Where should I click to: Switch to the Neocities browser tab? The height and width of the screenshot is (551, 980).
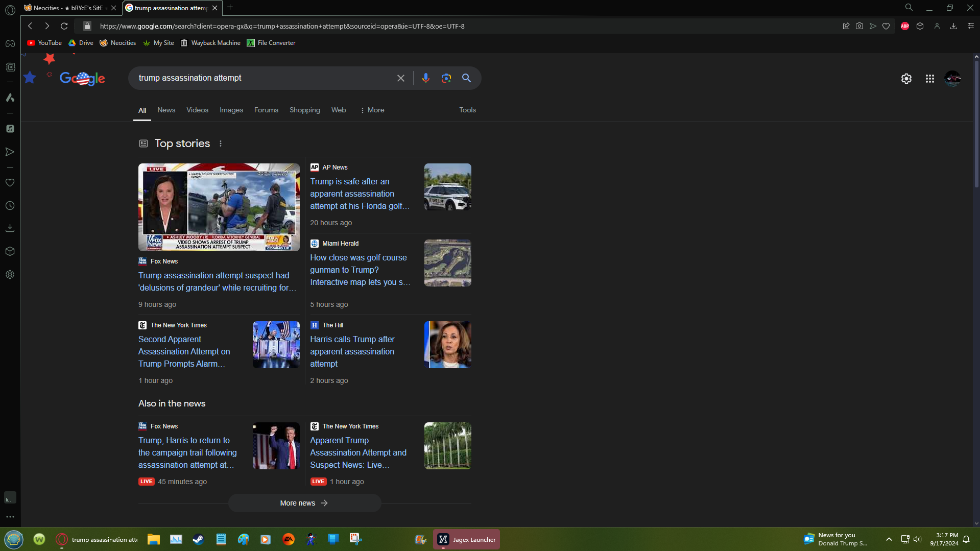(x=67, y=8)
